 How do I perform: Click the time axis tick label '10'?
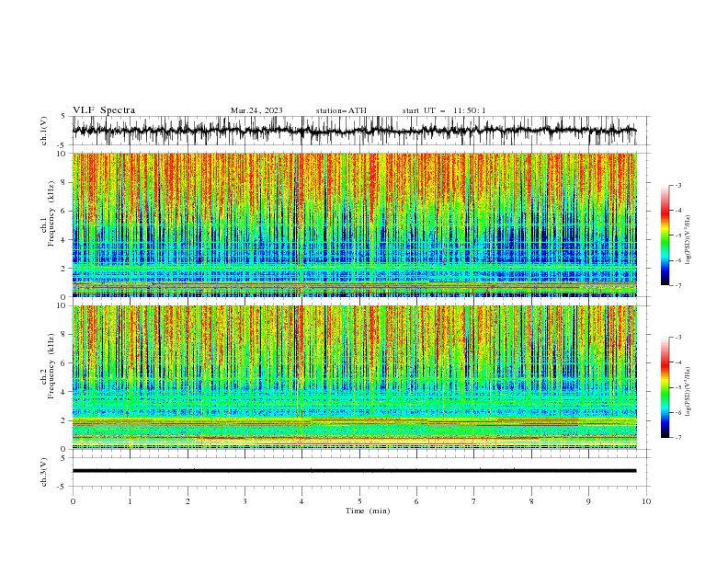[x=646, y=501]
